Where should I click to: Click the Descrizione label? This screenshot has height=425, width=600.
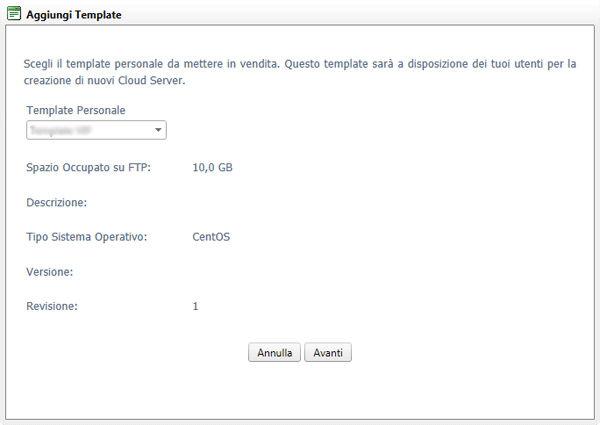click(x=57, y=202)
